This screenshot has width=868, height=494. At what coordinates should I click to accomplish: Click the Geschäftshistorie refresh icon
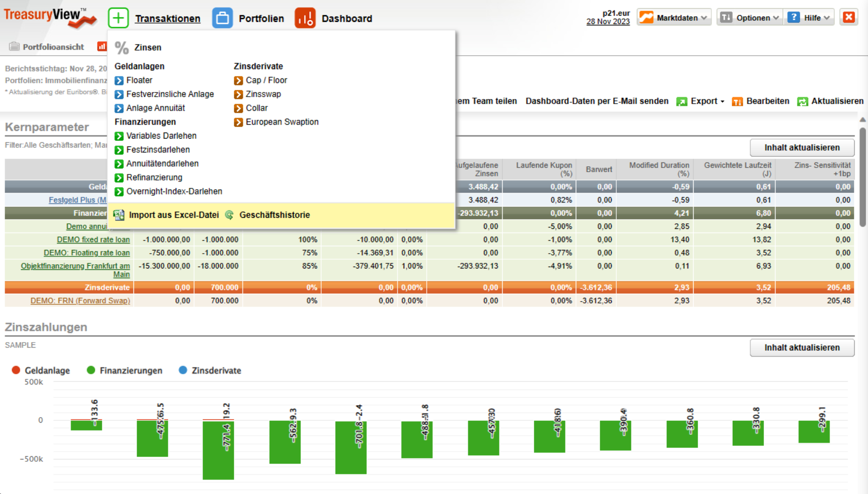[229, 215]
